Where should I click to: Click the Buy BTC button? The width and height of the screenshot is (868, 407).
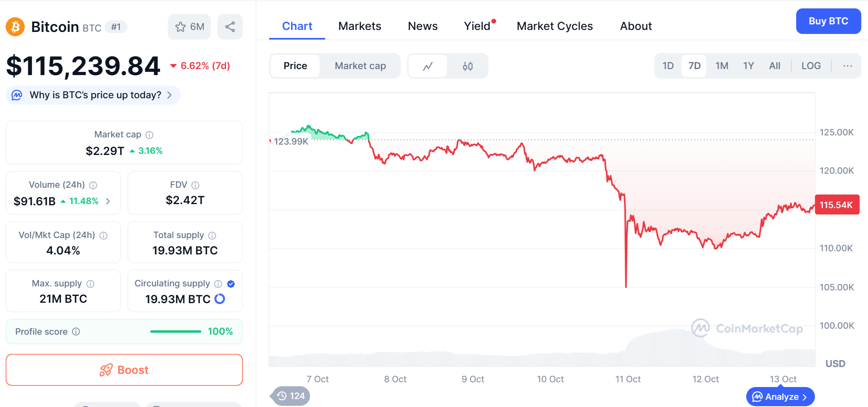pos(828,21)
